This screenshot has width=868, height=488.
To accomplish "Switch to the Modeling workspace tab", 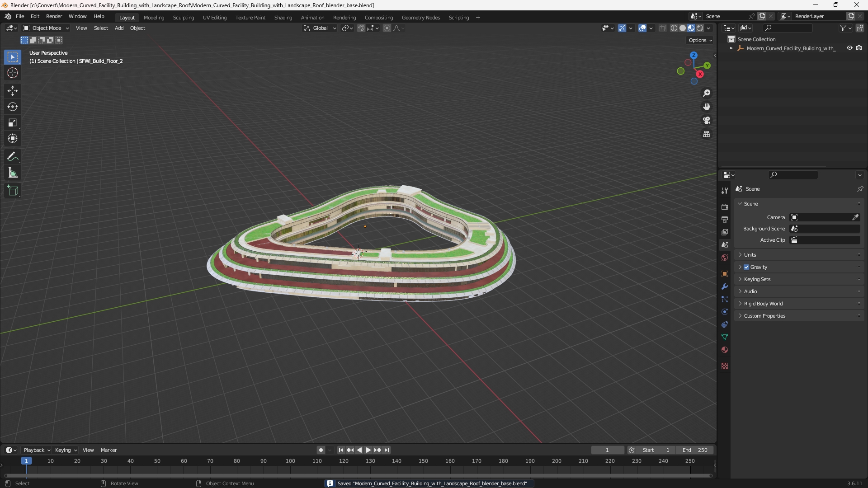I will [x=154, y=18].
